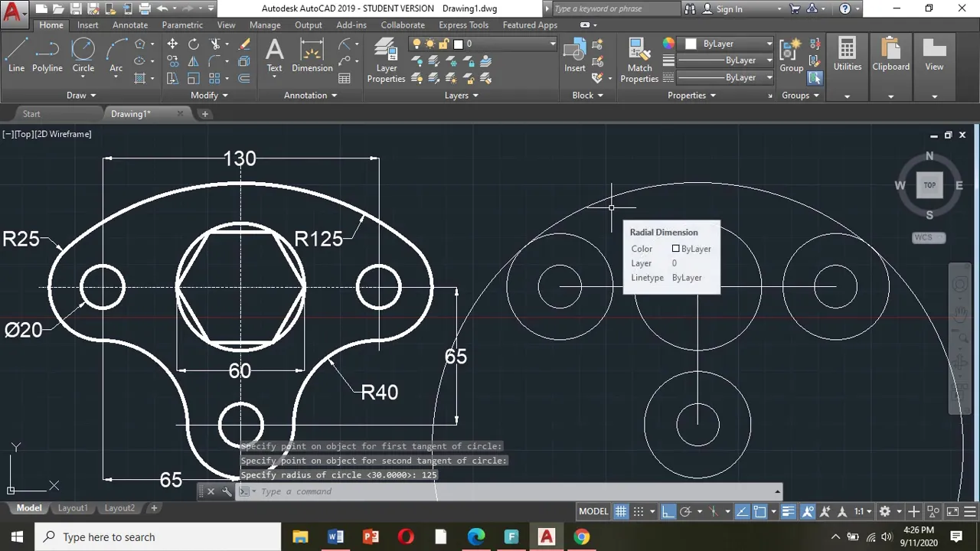Toggle snap mode in status bar
Image resolution: width=980 pixels, height=551 pixels.
point(639,511)
